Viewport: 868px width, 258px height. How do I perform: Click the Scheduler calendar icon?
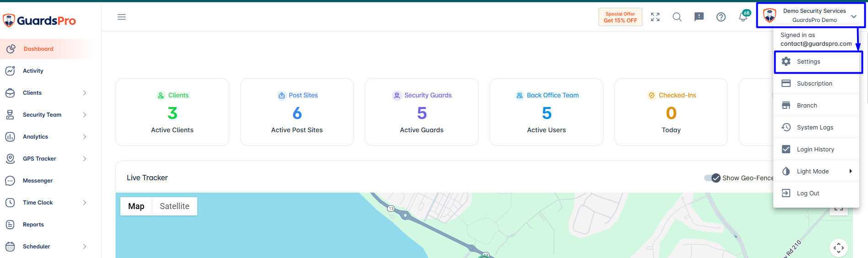[10, 247]
